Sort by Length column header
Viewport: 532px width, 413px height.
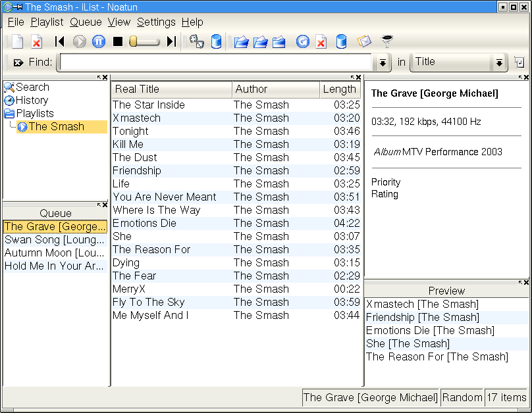340,89
